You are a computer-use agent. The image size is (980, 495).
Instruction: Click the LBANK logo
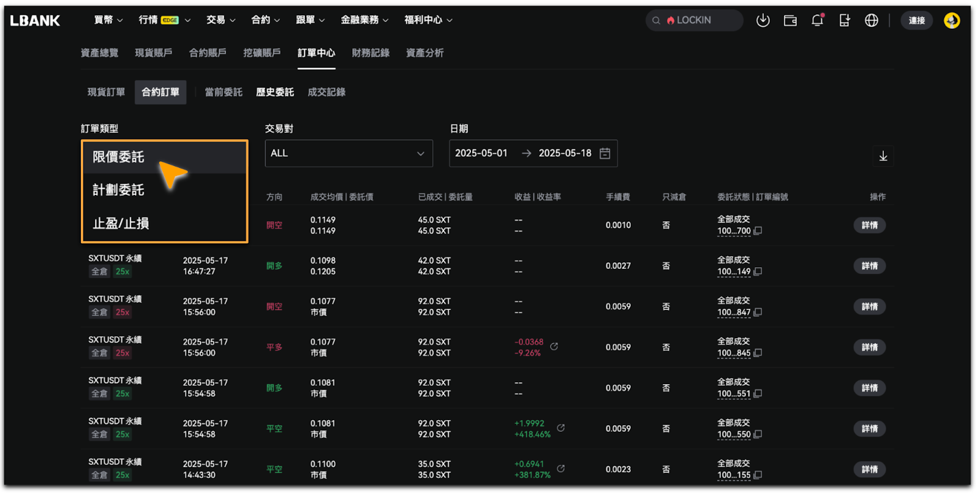tap(35, 20)
